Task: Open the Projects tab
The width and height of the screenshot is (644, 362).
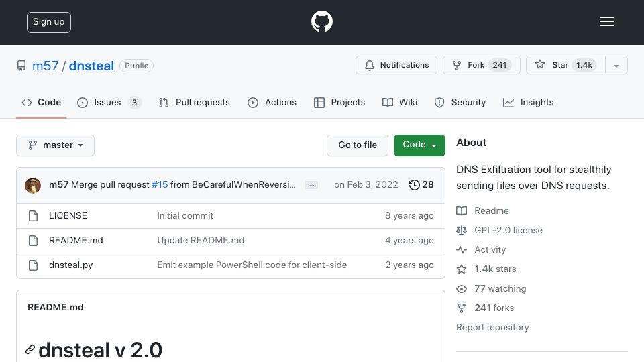Action: tap(339, 102)
